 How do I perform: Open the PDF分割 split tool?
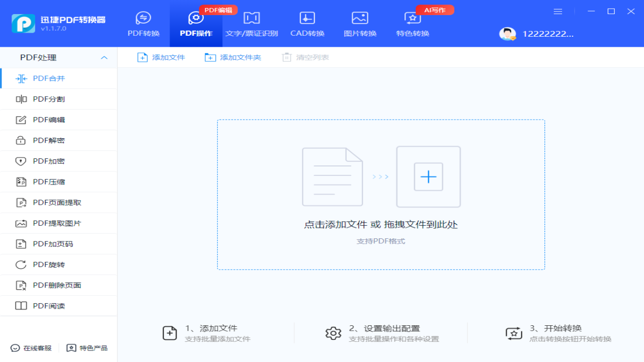[x=49, y=99]
